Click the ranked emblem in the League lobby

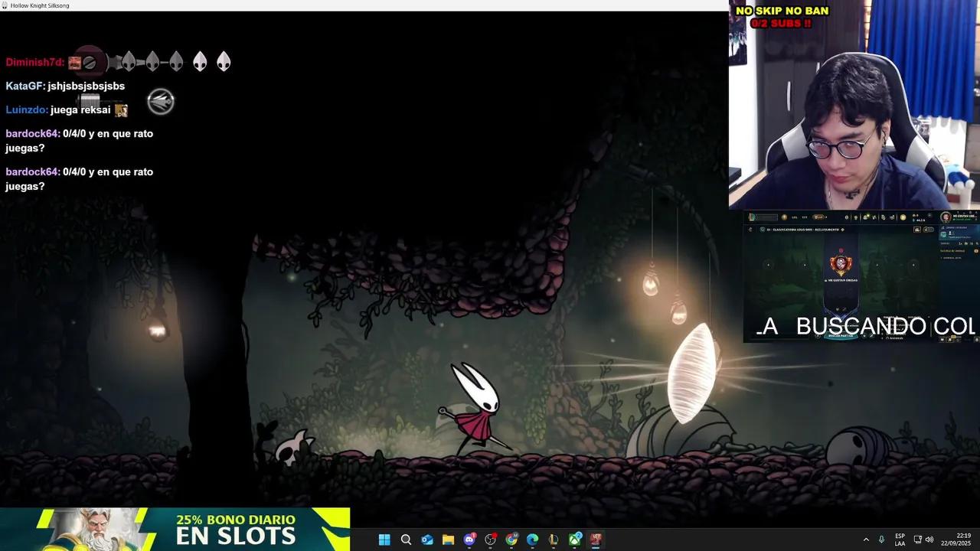(x=841, y=265)
